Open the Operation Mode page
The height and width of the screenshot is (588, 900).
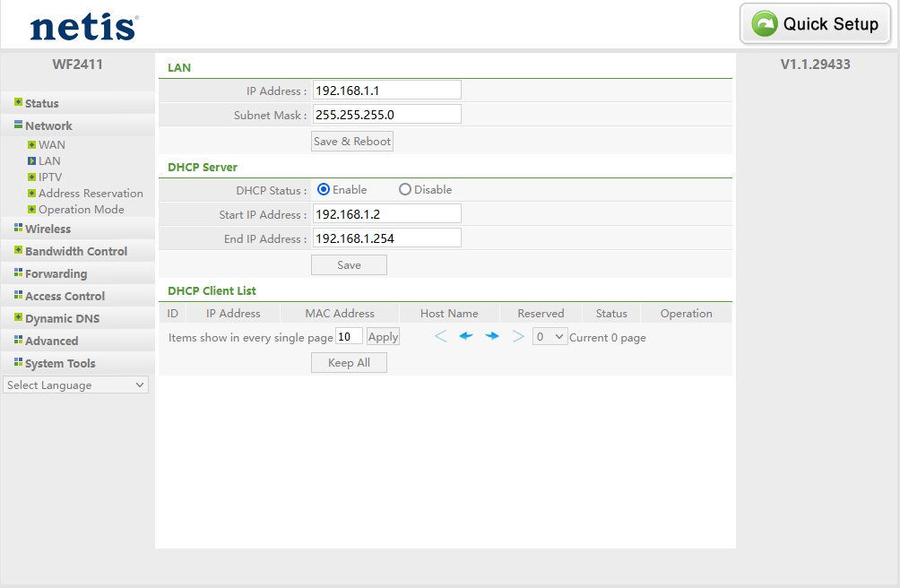point(82,210)
